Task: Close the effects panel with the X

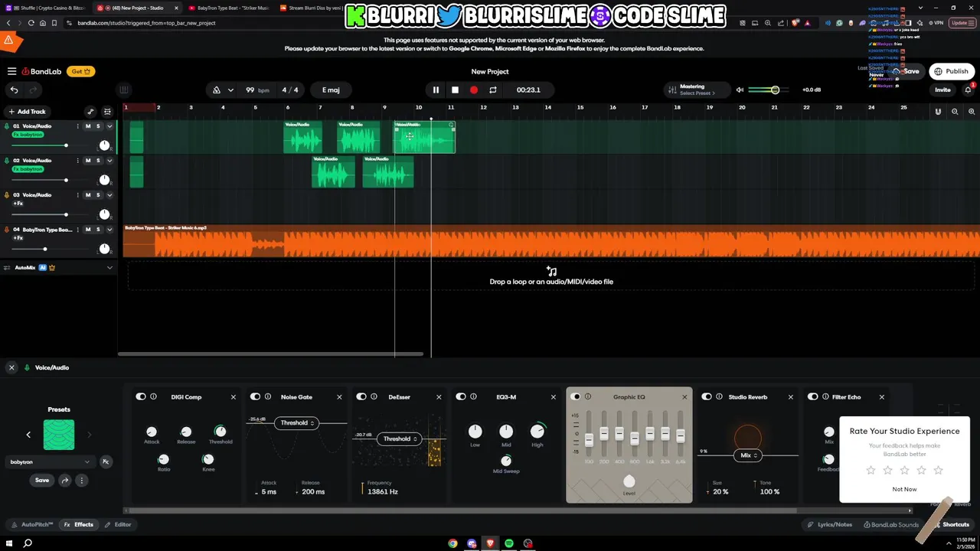Action: click(11, 367)
